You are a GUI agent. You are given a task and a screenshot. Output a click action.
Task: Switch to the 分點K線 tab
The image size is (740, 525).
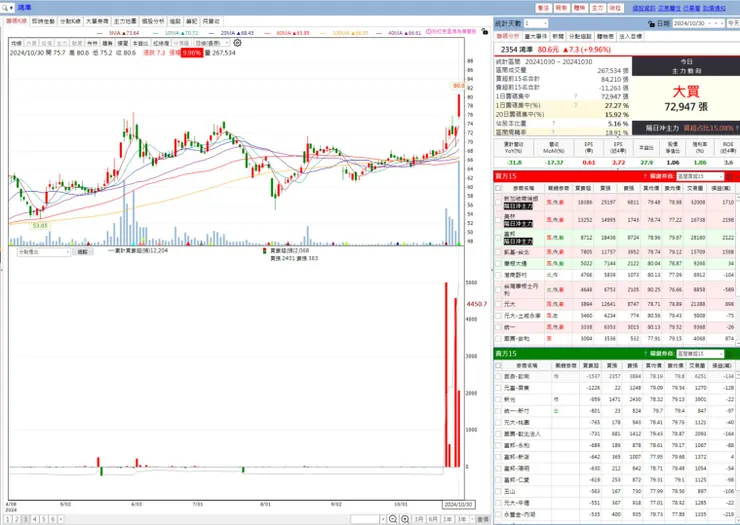click(70, 21)
